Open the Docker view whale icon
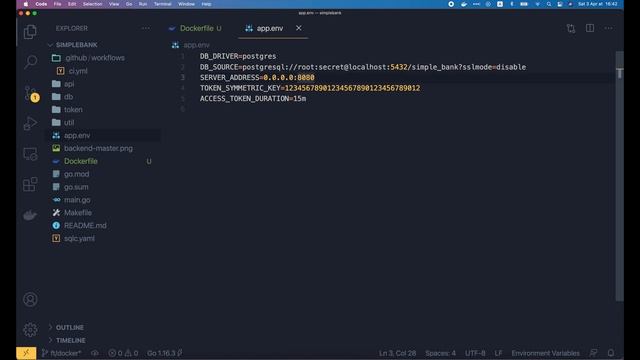 (30, 215)
